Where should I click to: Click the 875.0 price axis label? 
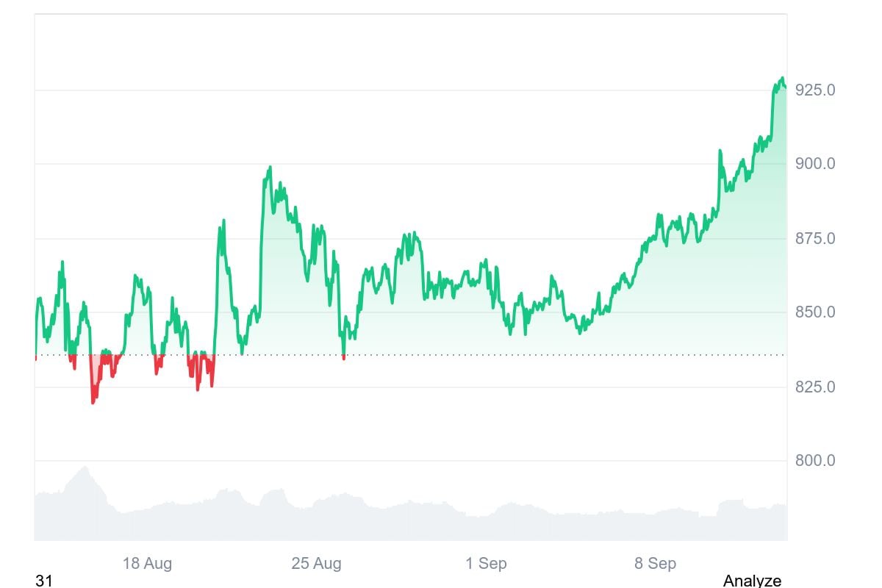click(x=815, y=238)
